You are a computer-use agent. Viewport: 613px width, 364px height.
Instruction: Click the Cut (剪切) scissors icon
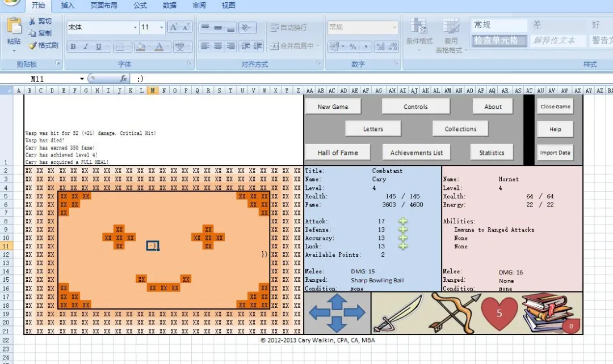[32, 21]
